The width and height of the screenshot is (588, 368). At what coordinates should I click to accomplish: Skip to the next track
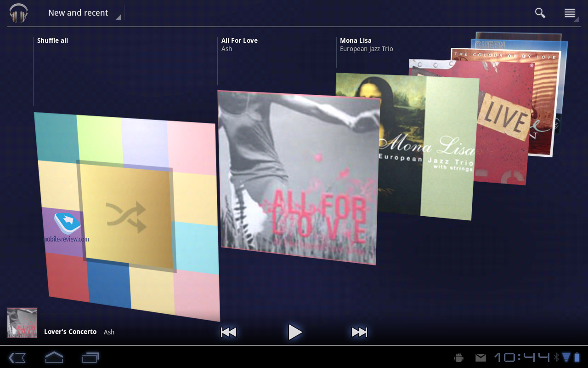(x=359, y=332)
